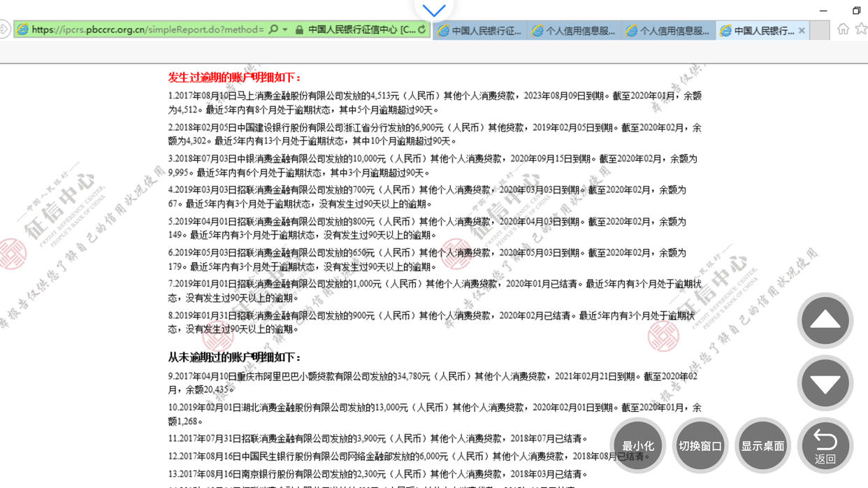
Task: Refresh the page using the reload icon
Action: (x=422, y=30)
